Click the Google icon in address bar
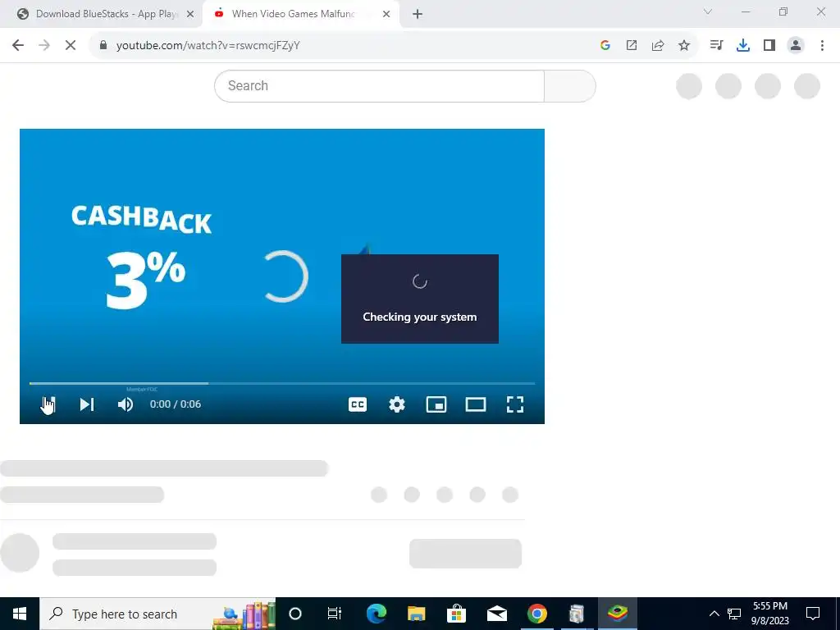 [x=605, y=46]
